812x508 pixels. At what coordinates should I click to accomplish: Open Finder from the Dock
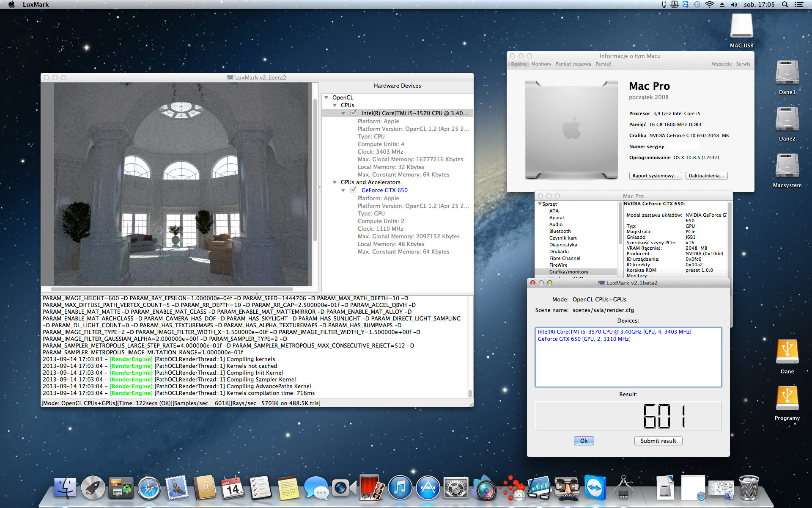point(65,488)
